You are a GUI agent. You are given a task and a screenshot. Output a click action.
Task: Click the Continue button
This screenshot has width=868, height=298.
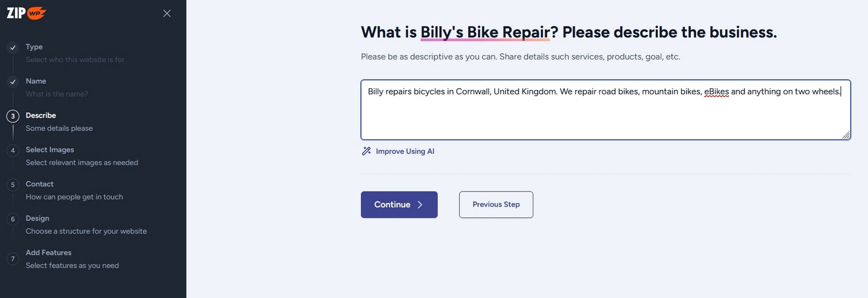(399, 204)
